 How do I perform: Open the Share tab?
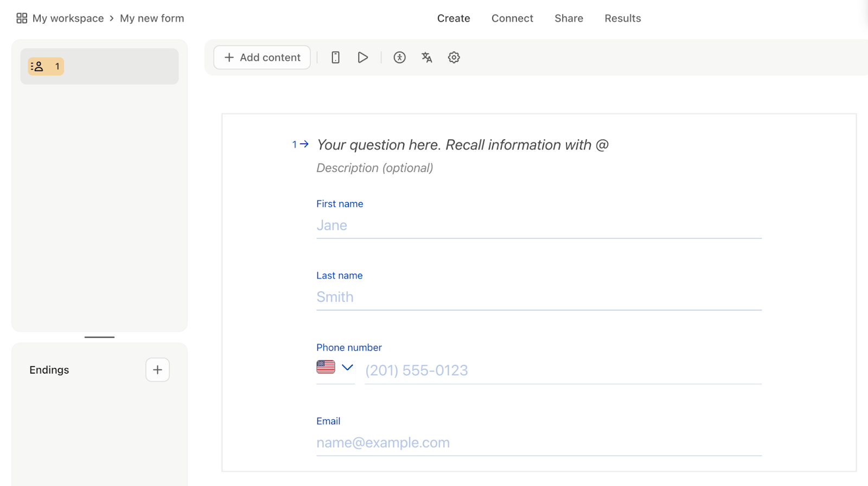[569, 18]
